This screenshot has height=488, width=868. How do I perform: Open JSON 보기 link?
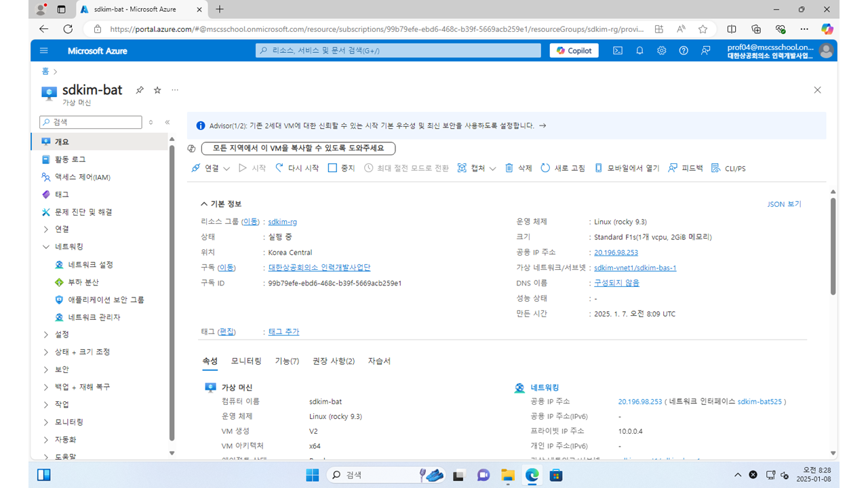coord(784,204)
